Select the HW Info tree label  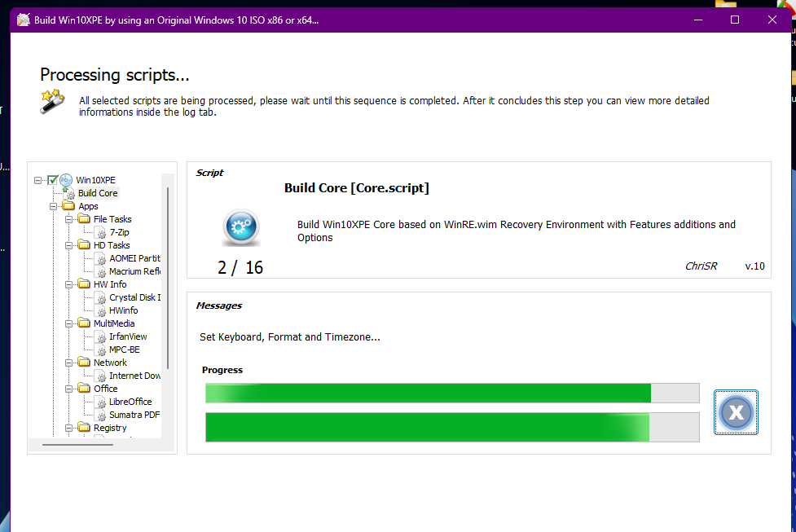pos(110,284)
